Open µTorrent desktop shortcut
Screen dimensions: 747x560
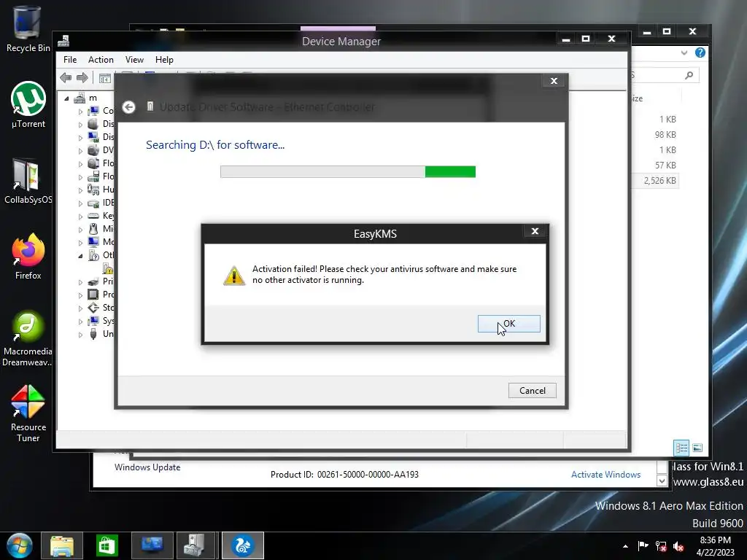(28, 105)
